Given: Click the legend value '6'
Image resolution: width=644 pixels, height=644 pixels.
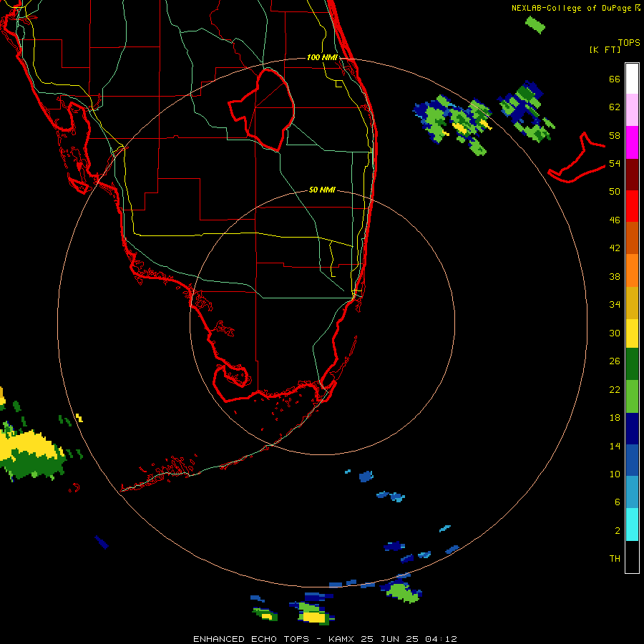Looking at the screenshot, I should pyautogui.click(x=618, y=502).
